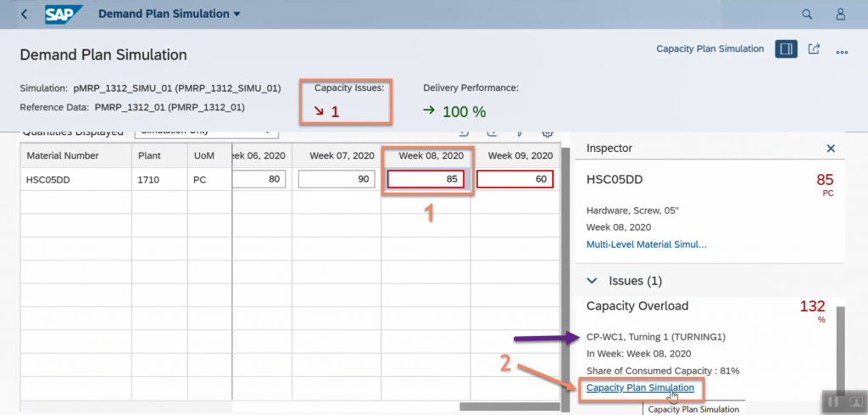Open the Demand Plan Simulation title dropdown
This screenshot has height=415, width=868.
coord(170,14)
